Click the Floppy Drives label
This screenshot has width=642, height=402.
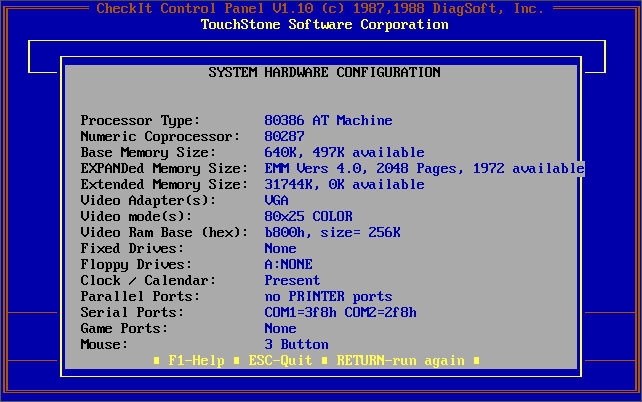[x=136, y=265]
